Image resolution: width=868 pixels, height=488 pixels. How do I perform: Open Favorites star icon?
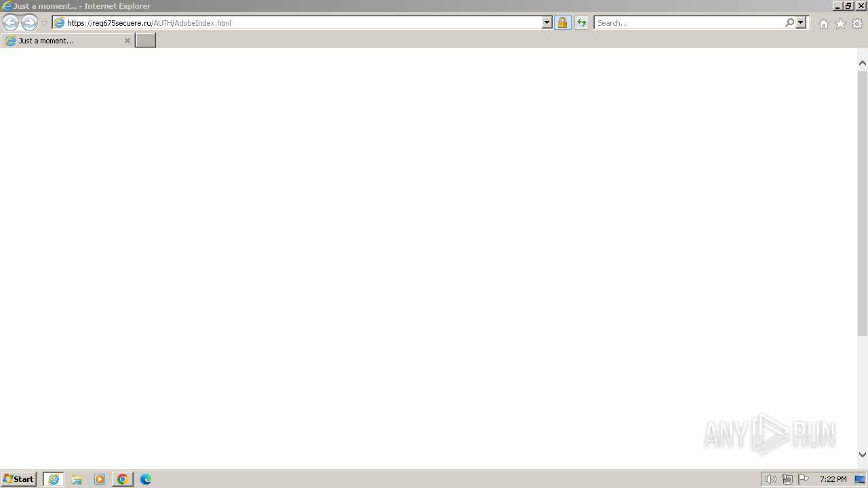(840, 24)
